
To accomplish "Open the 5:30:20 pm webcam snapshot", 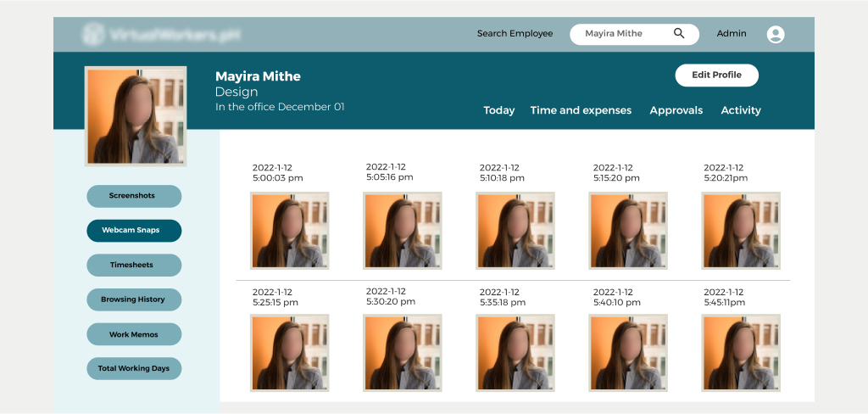I will (x=403, y=353).
